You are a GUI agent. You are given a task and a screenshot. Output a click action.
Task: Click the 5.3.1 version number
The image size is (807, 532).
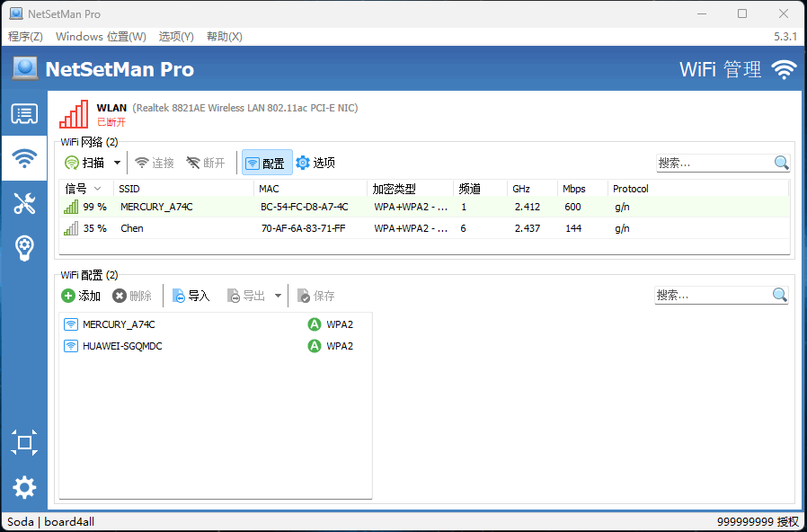click(x=785, y=37)
